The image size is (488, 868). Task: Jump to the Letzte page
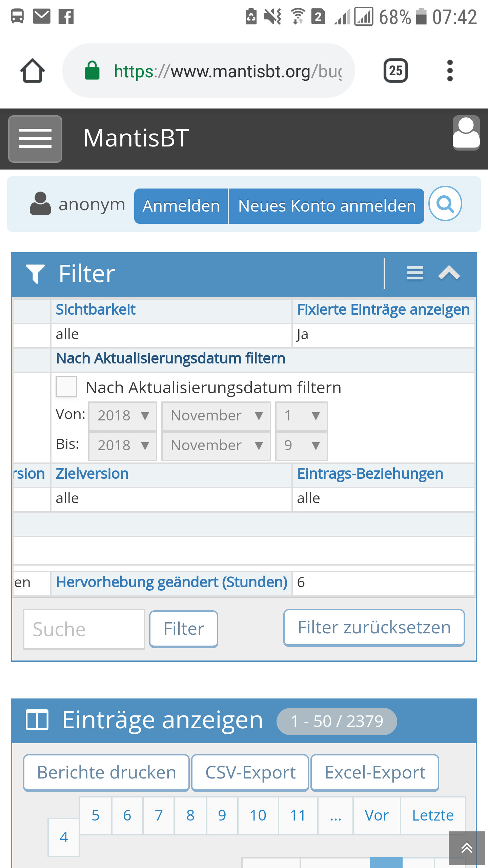[x=433, y=815]
